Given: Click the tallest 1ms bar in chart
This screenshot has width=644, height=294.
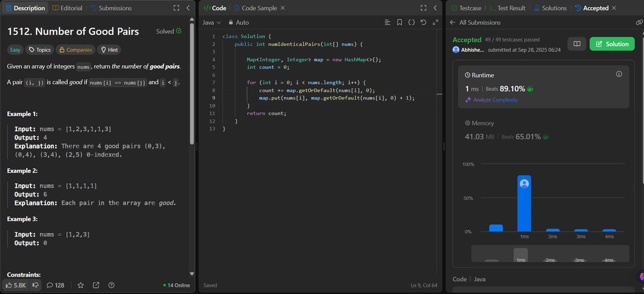Looking at the screenshot, I should coord(524,203).
